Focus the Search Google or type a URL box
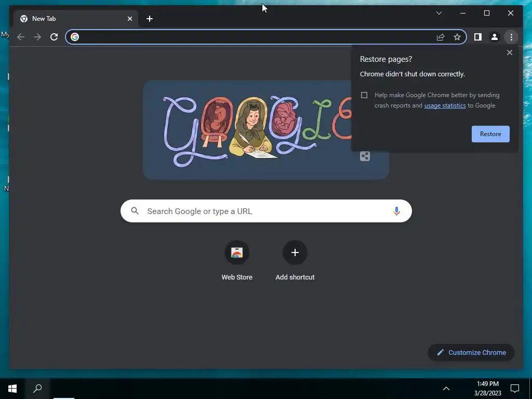Screen dimensions: 532x399 point(266,211)
